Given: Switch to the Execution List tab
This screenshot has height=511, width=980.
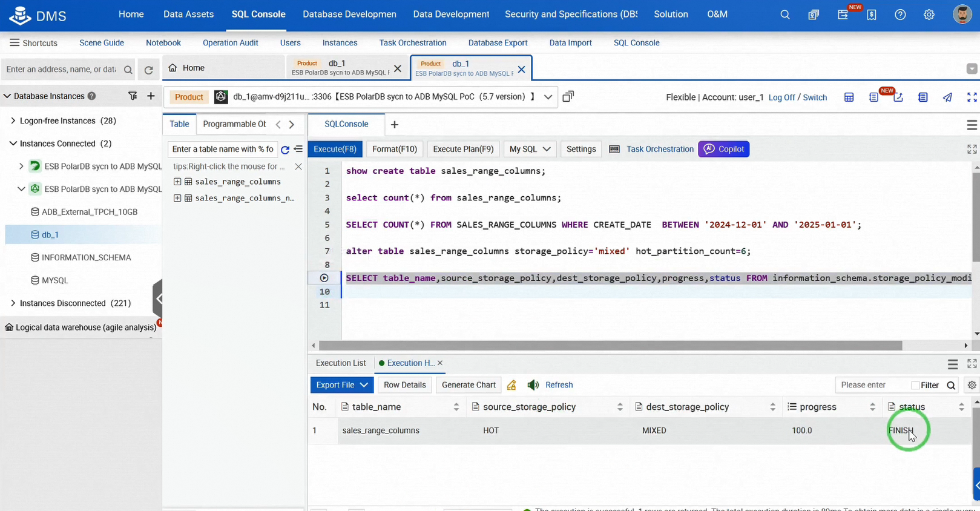Looking at the screenshot, I should pos(341,363).
